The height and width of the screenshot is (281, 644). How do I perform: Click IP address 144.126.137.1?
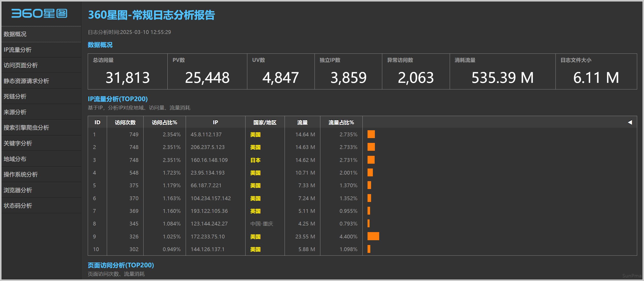[x=208, y=249]
